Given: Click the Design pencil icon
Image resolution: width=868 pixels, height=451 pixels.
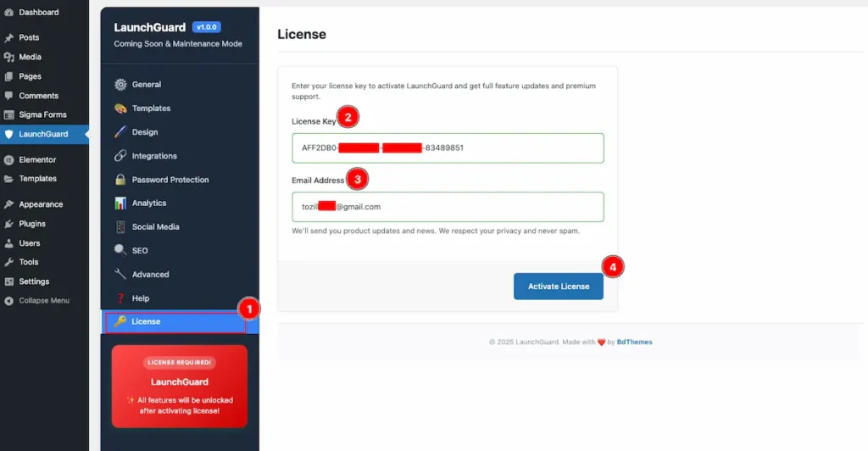Looking at the screenshot, I should [120, 132].
